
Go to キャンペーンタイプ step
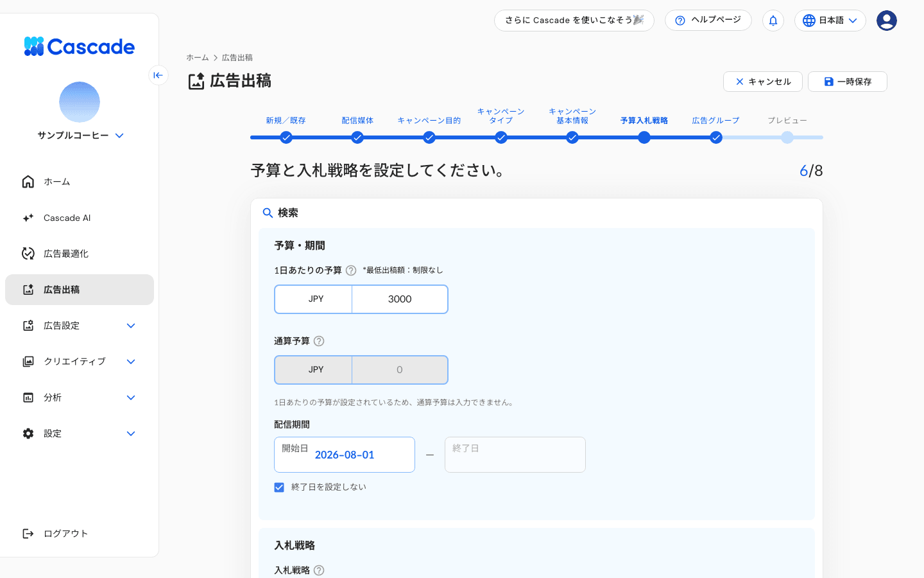pyautogui.click(x=501, y=137)
